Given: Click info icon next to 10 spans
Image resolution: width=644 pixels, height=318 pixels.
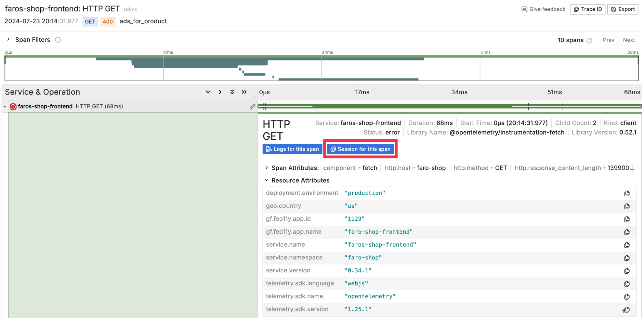Looking at the screenshot, I should [x=589, y=41].
